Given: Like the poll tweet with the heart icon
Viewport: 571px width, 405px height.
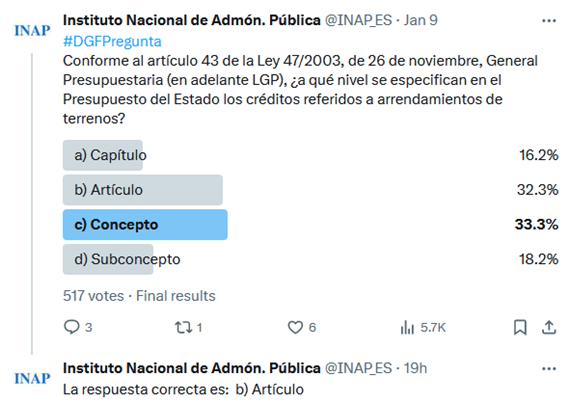Looking at the screenshot, I should point(295,327).
